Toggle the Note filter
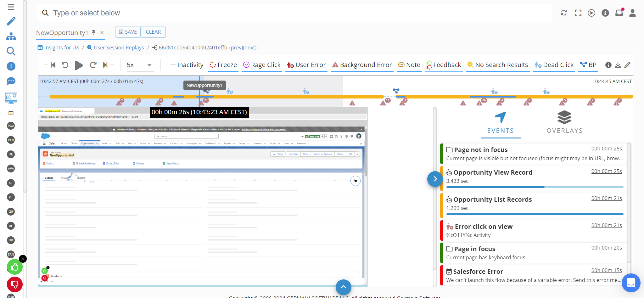The height and width of the screenshot is (298, 644). (x=409, y=65)
